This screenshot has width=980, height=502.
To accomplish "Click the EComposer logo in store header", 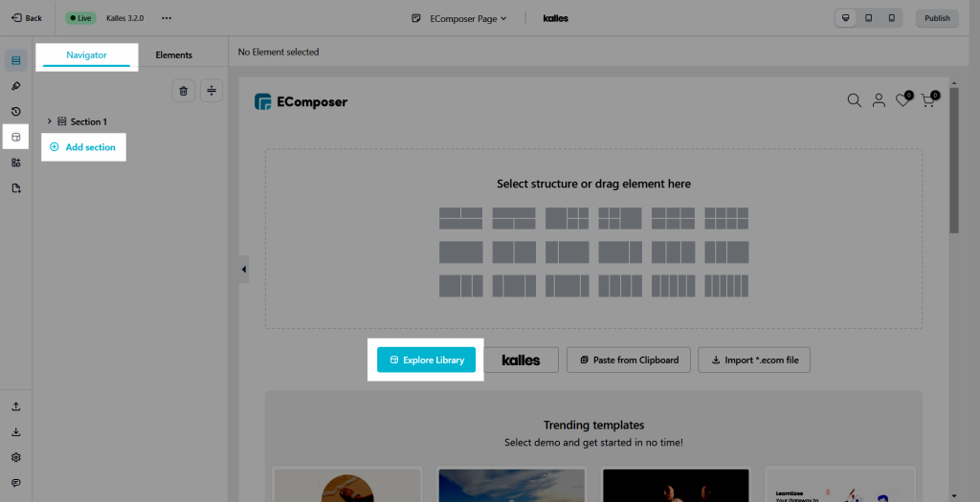I will (x=301, y=101).
